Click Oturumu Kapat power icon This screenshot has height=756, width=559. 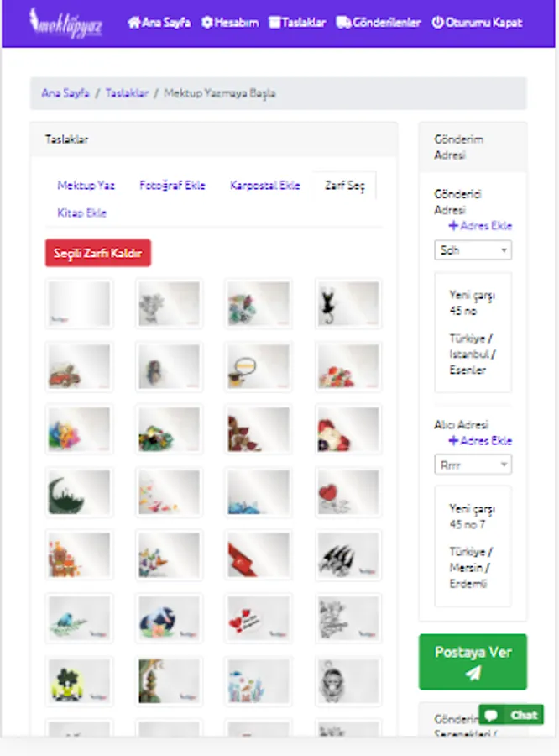coord(477,23)
